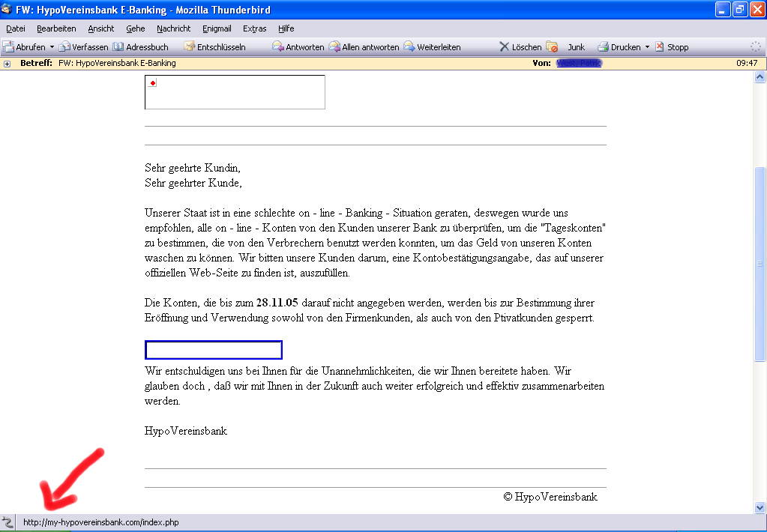This screenshot has width=767, height=532.
Task: Click Weiterleiten to forward the message
Action: point(432,47)
